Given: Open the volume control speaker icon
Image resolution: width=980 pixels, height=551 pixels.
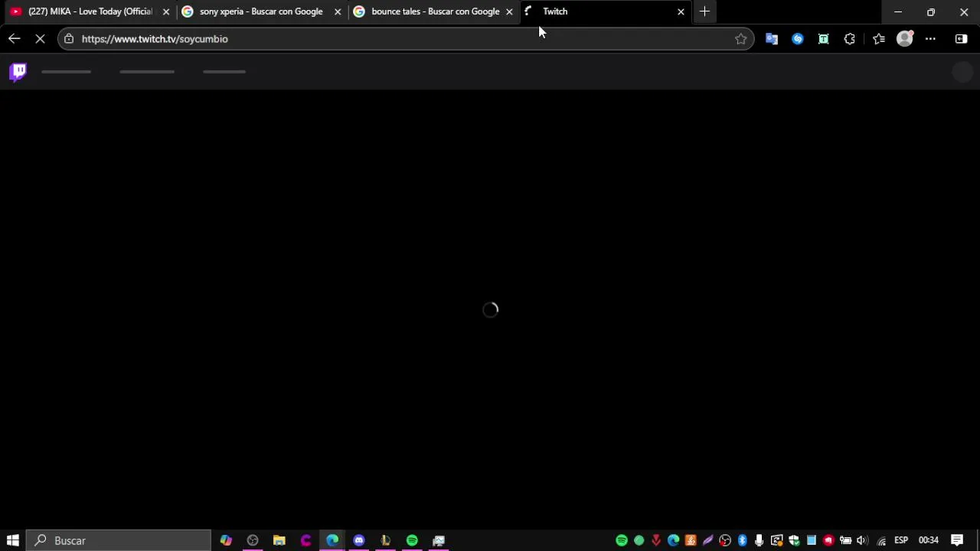Looking at the screenshot, I should (863, 541).
